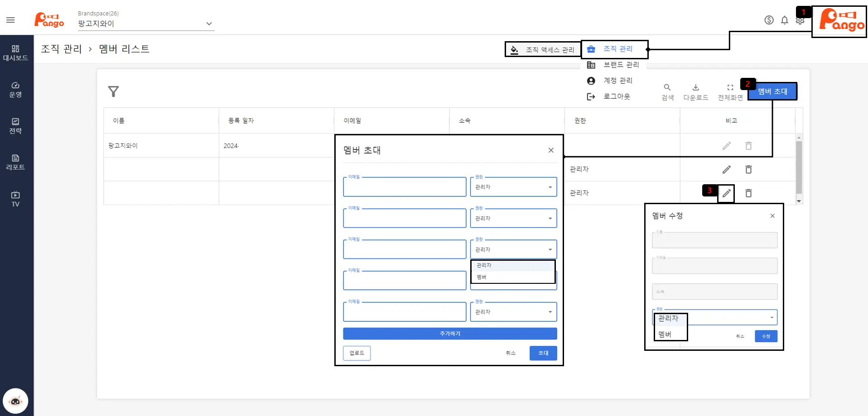Expand the Brandspace selector dropdown
868x416 pixels.
coord(209,24)
